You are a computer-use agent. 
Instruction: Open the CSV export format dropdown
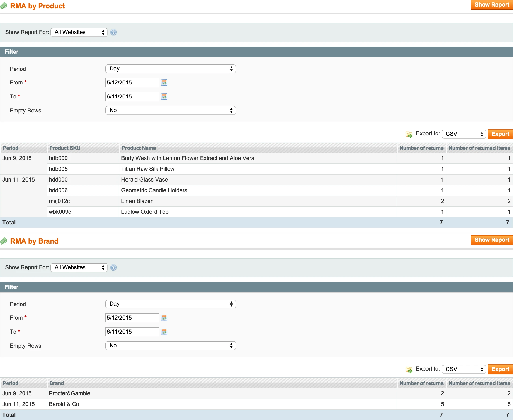pyautogui.click(x=463, y=134)
